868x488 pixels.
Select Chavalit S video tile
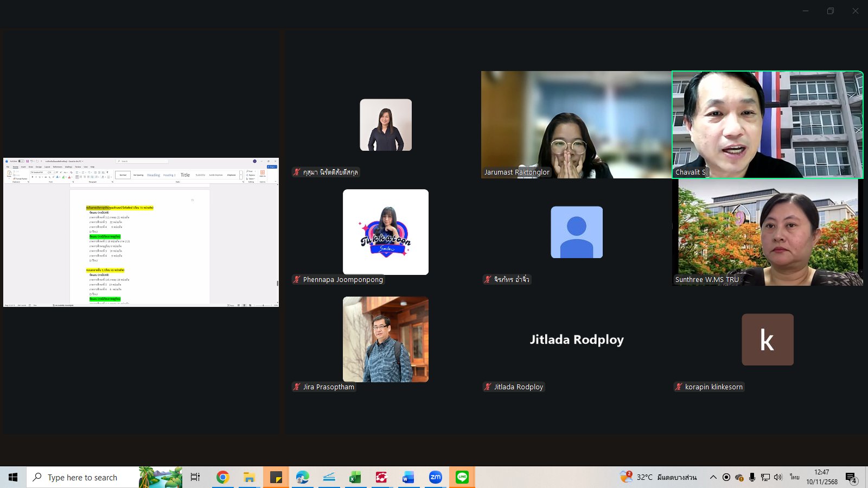[767, 125]
